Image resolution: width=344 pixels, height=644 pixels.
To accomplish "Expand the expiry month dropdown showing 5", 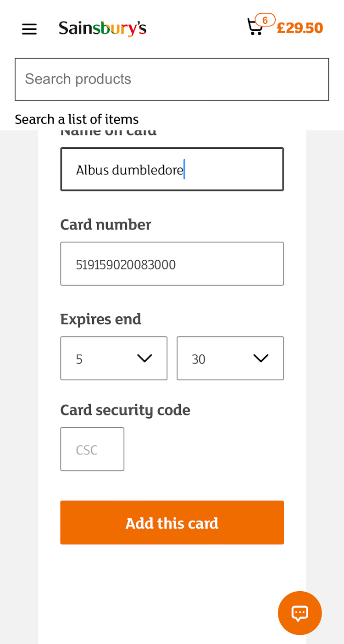I will point(113,358).
